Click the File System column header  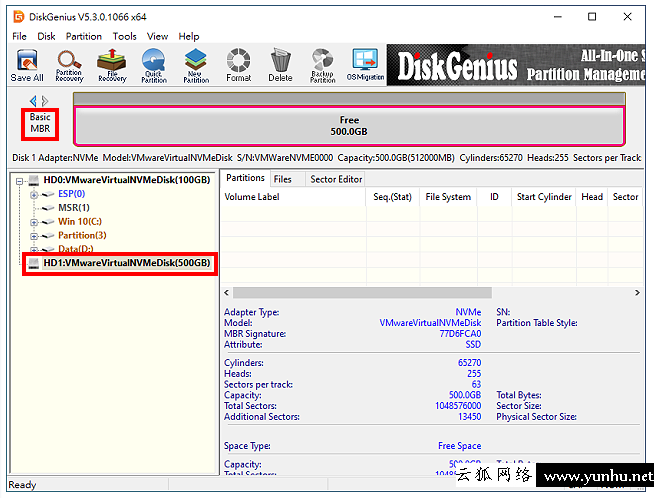pyautogui.click(x=448, y=197)
